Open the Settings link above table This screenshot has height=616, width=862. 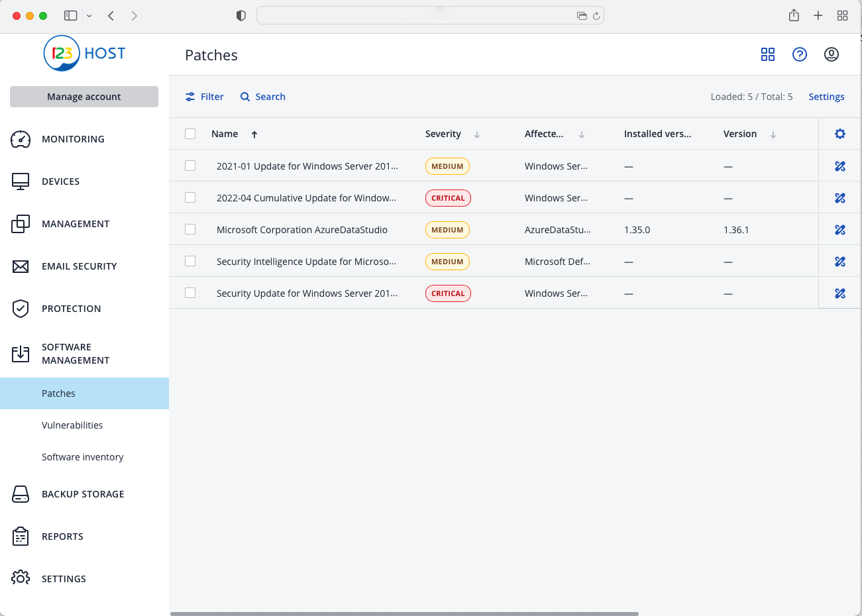[826, 97]
